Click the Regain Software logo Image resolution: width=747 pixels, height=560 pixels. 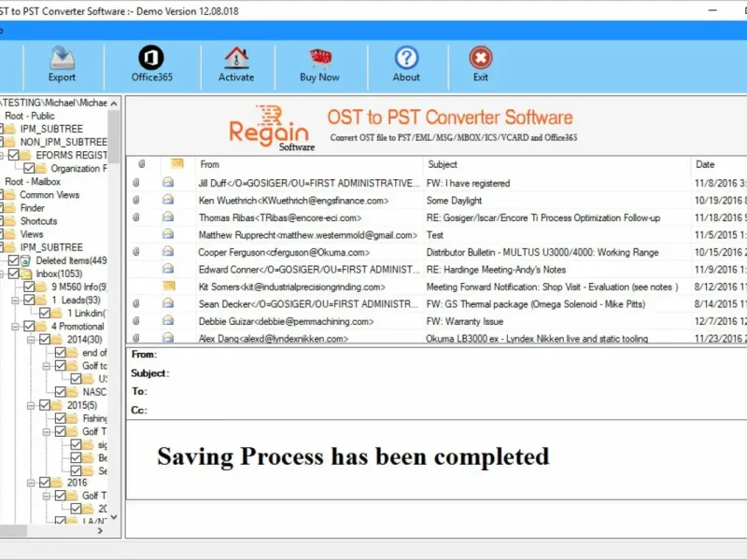coord(272,128)
